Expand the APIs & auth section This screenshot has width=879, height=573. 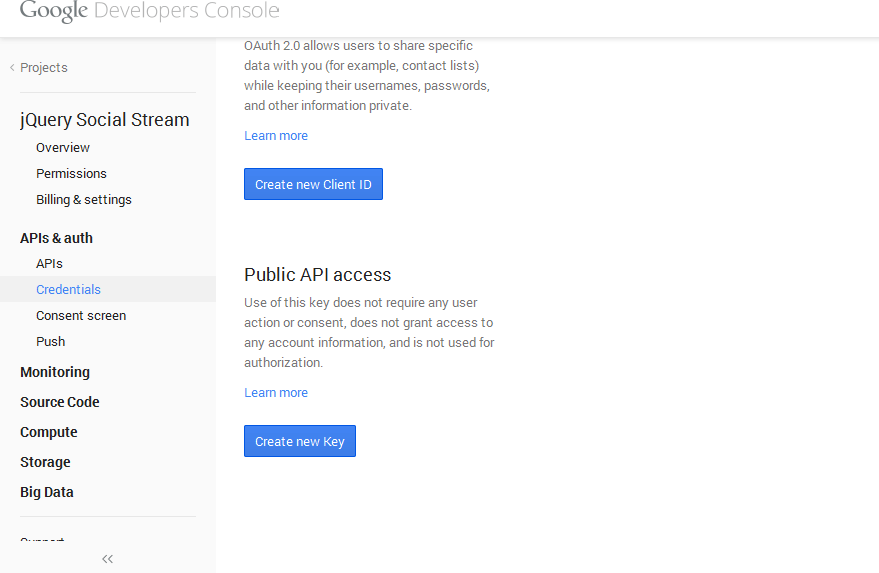56,238
